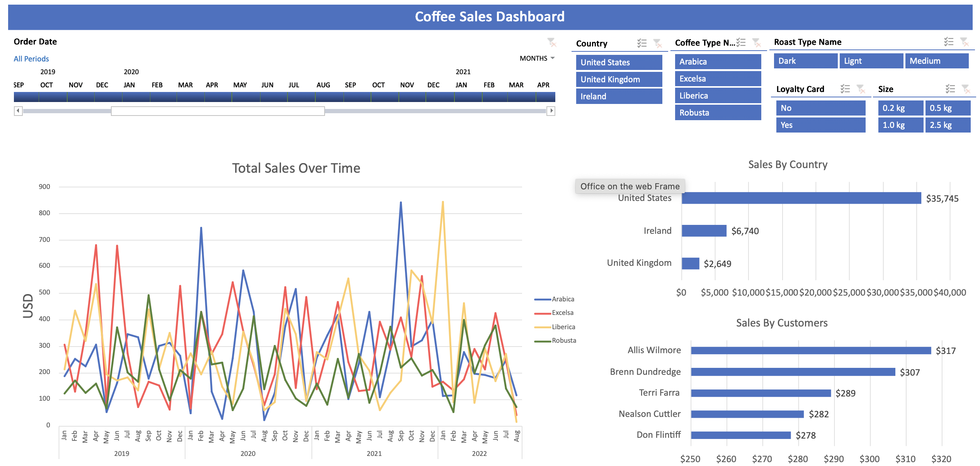Click Country slicer multi-select icon
Image resolution: width=980 pixels, height=466 pixels.
coord(641,43)
